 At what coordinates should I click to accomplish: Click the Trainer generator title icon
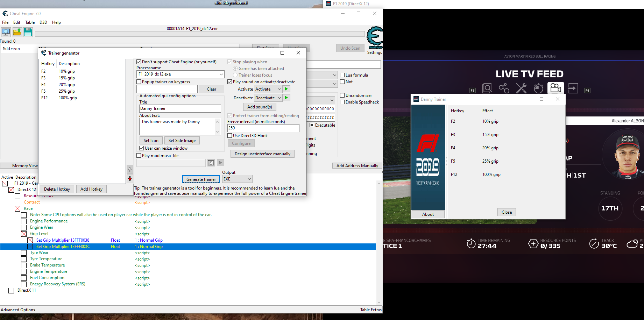pyautogui.click(x=44, y=53)
